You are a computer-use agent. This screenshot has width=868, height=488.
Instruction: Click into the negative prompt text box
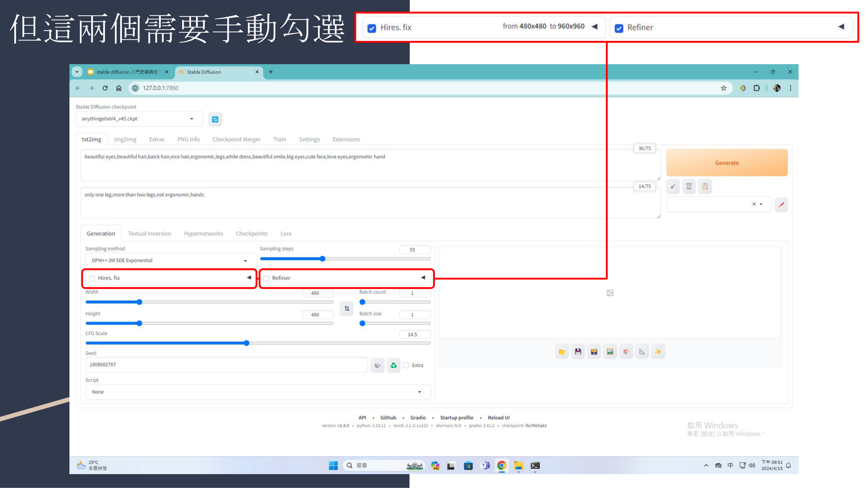[x=370, y=203]
